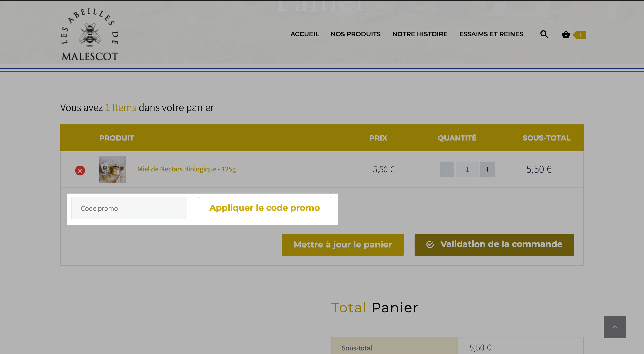Open the Notre Histoire page

[420, 34]
